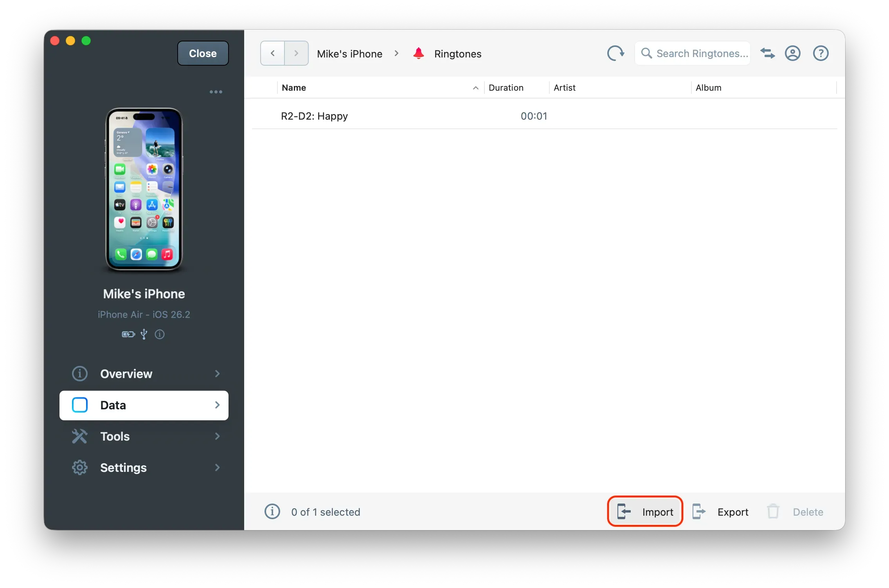Click the USB connection icon

(144, 334)
